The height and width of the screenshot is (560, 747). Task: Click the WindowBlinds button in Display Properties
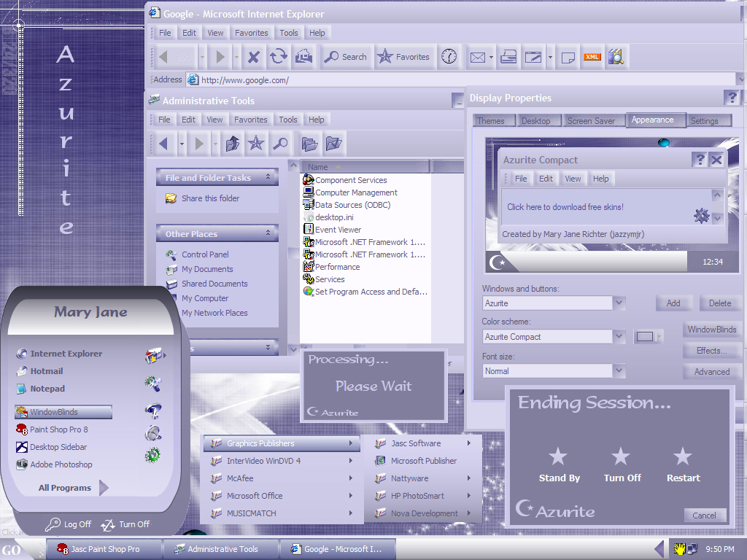tap(711, 330)
